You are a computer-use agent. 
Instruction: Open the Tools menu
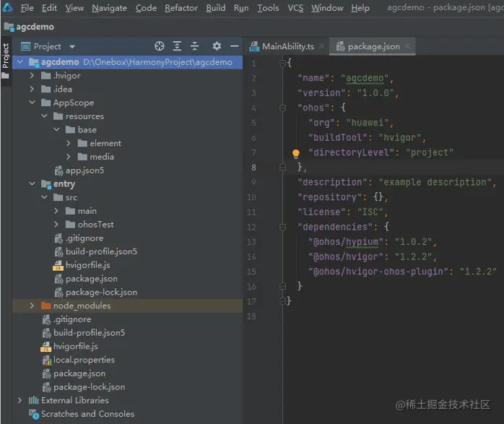click(x=268, y=8)
